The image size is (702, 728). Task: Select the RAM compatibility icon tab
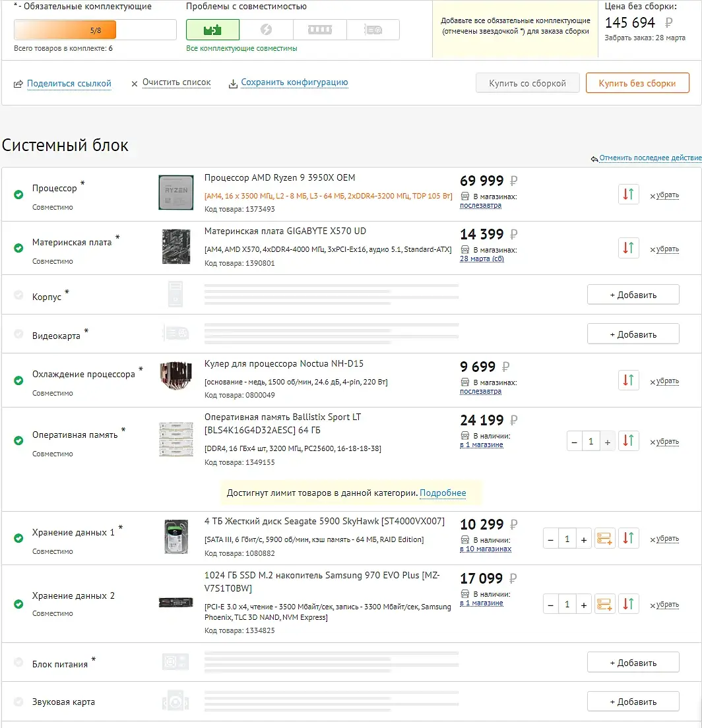pos(319,30)
